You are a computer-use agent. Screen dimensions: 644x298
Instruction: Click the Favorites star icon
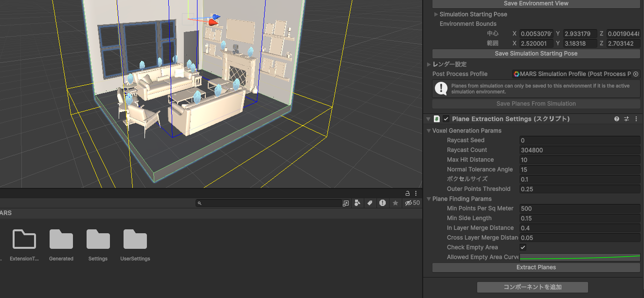395,203
